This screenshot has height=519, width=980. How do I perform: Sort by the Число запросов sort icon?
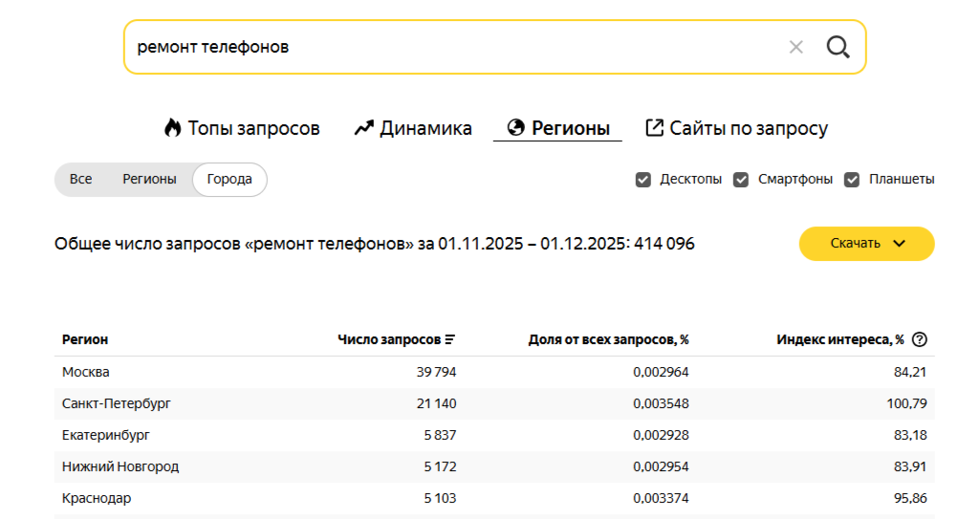tap(450, 339)
